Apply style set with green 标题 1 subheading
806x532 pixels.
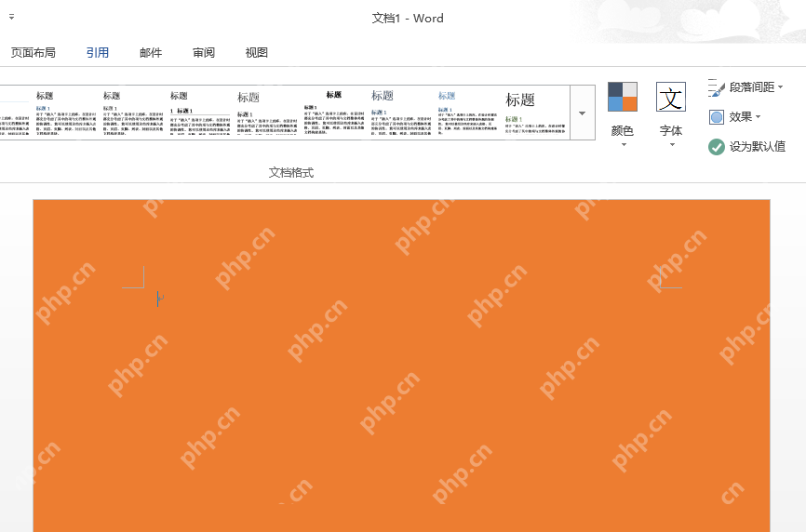[x=535, y=113]
